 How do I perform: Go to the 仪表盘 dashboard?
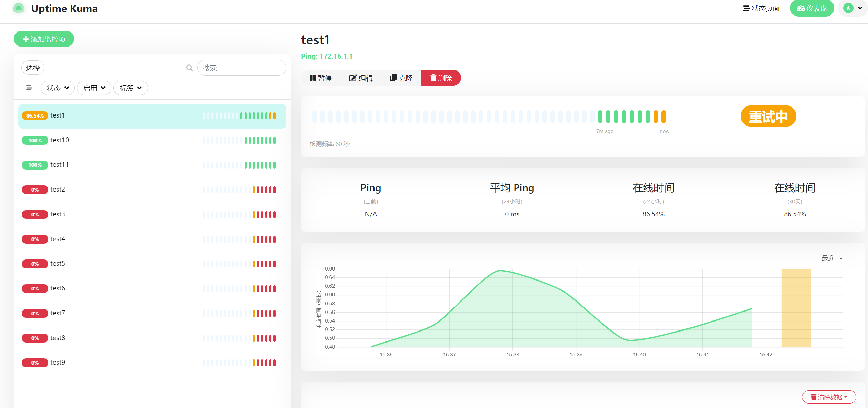812,8
